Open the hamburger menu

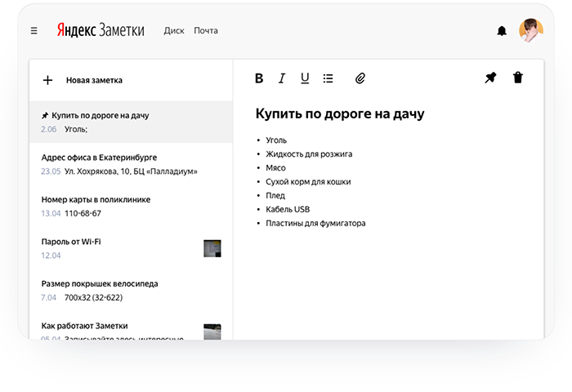pyautogui.click(x=34, y=31)
